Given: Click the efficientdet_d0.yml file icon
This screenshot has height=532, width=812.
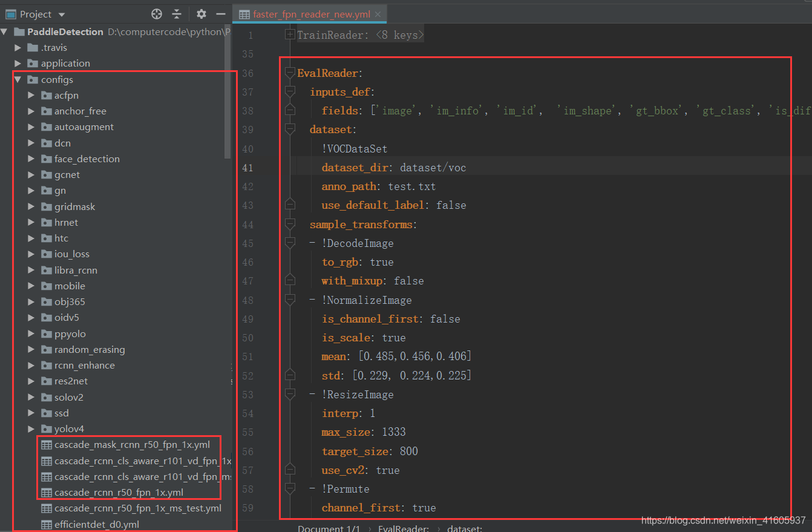Looking at the screenshot, I should [46, 524].
